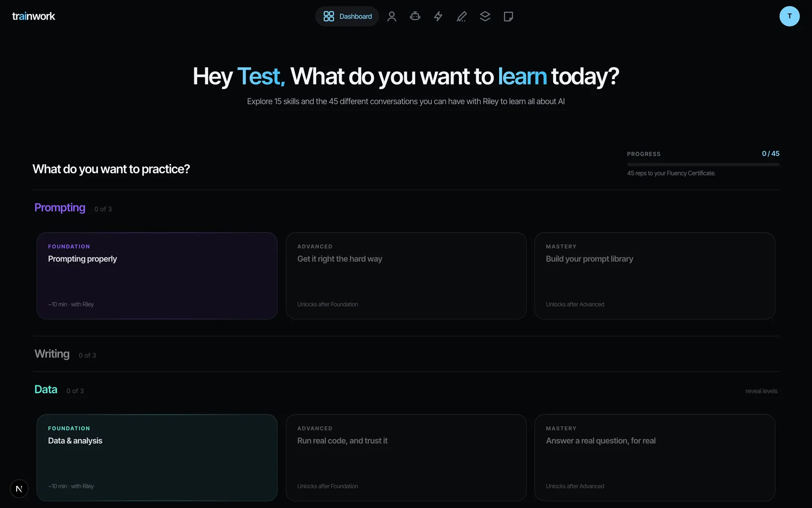Open the user avatar T menu

click(789, 16)
